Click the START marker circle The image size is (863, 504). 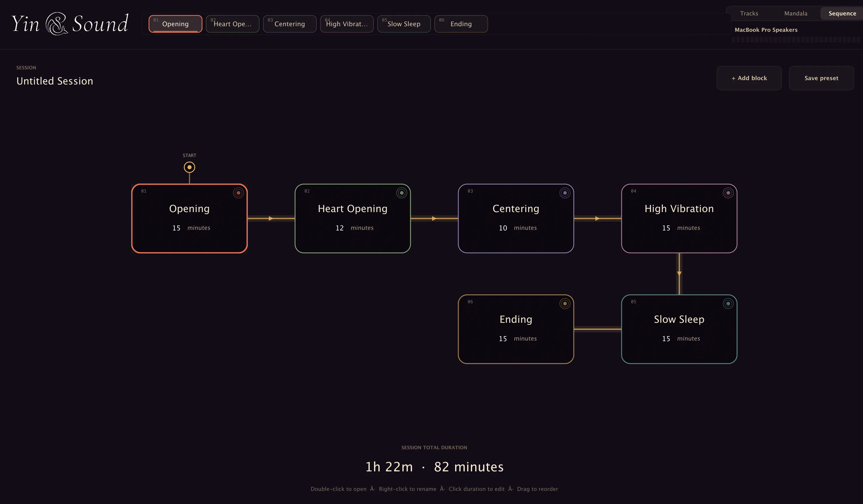point(190,167)
